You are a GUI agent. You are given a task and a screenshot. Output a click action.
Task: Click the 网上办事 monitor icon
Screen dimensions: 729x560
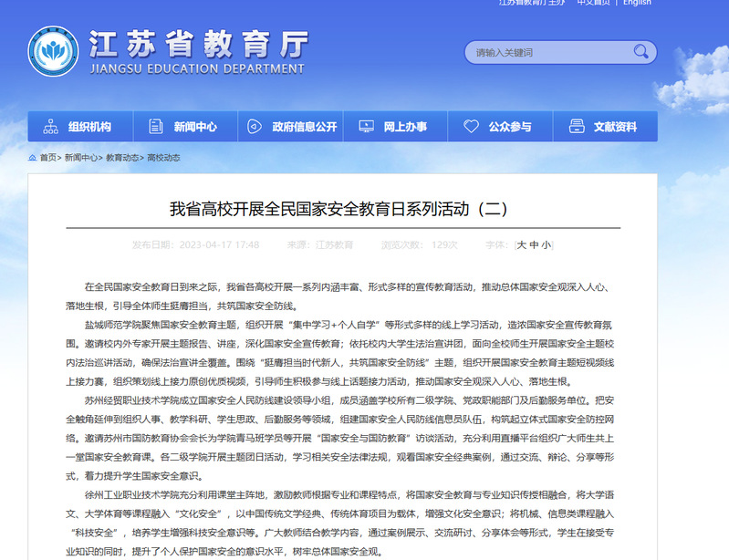[366, 127]
